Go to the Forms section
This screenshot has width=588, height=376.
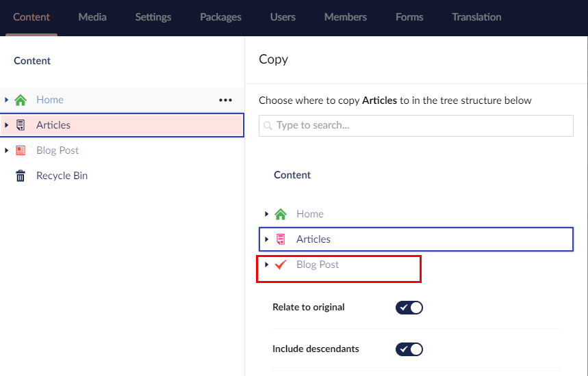[x=409, y=17]
